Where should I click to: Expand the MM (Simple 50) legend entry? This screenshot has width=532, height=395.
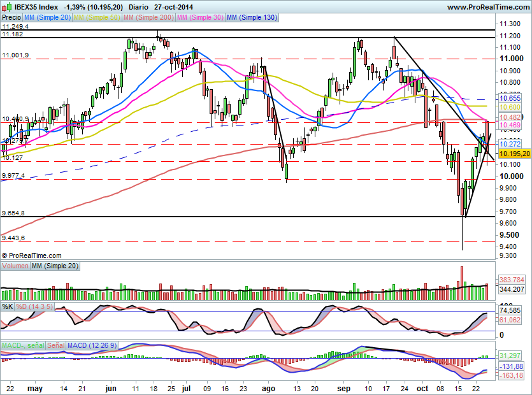pos(96,17)
